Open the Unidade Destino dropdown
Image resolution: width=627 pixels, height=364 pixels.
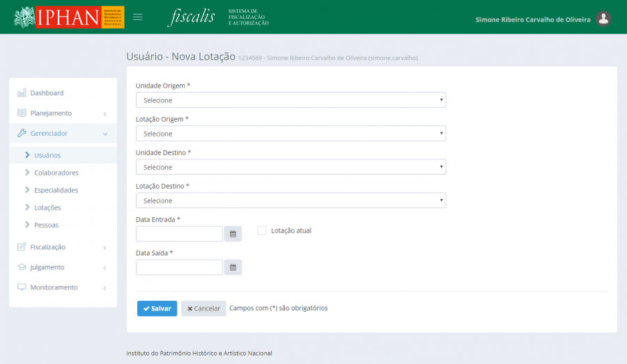pyautogui.click(x=291, y=167)
